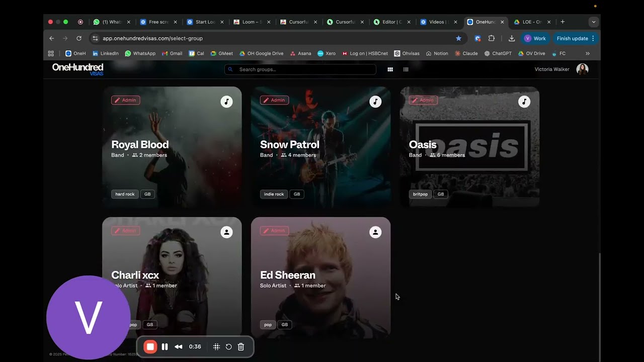Open the Claude bookmark
644x362 pixels.
coord(466,53)
